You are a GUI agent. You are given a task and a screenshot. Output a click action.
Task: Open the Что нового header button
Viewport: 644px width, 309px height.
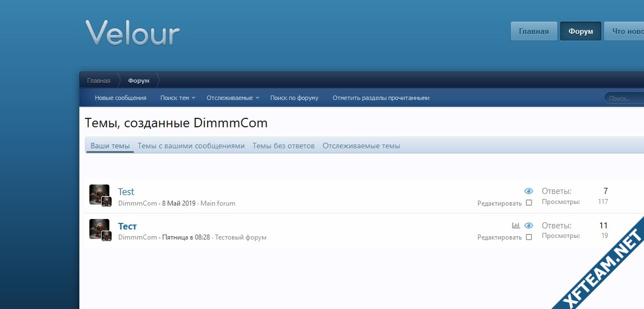(624, 31)
